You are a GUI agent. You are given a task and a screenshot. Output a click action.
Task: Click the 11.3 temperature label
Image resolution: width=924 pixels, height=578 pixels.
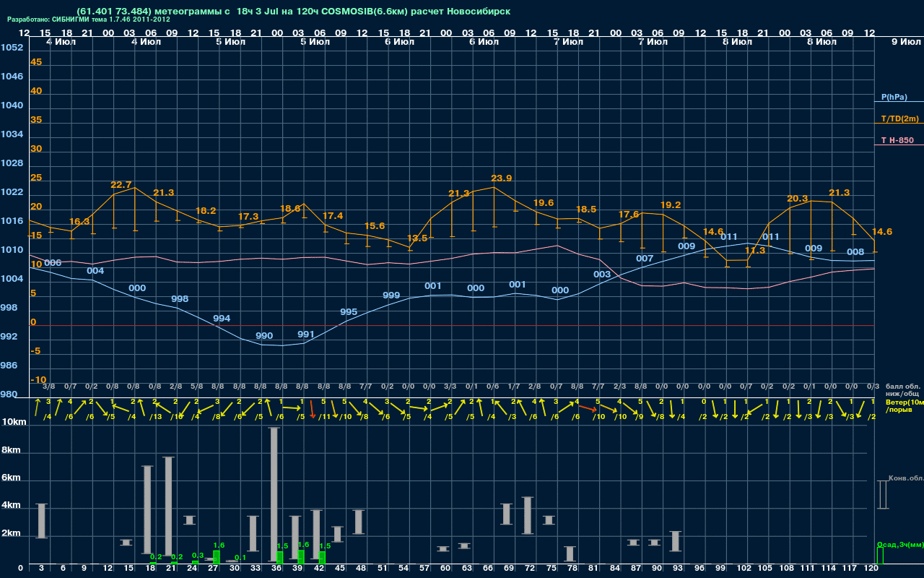754,251
